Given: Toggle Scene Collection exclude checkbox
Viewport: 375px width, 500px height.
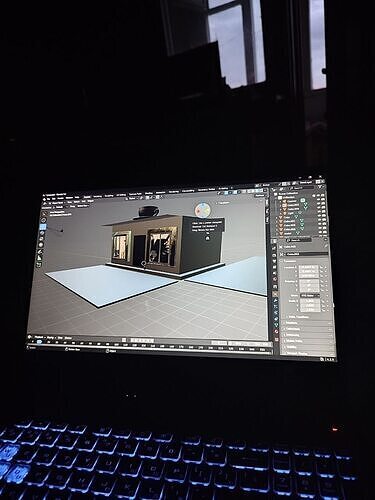Looking at the screenshot, I should 314,195.
